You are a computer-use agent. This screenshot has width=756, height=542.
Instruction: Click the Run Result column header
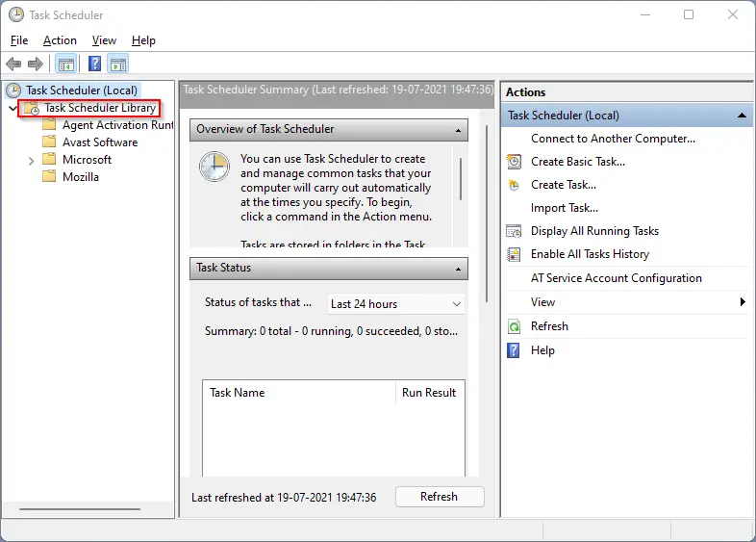pos(429,393)
